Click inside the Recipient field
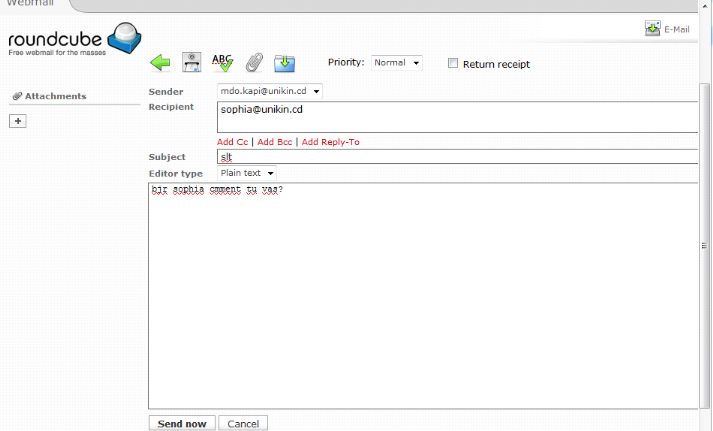713x431 pixels. (456, 116)
